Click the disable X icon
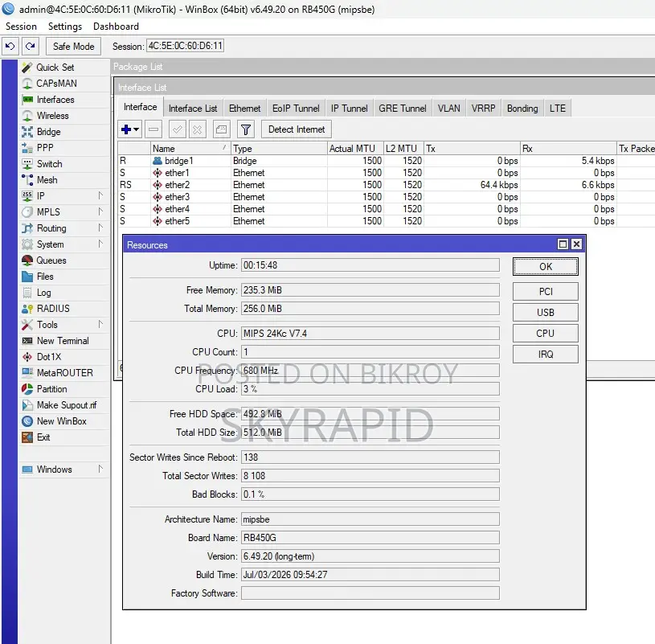 (197, 129)
